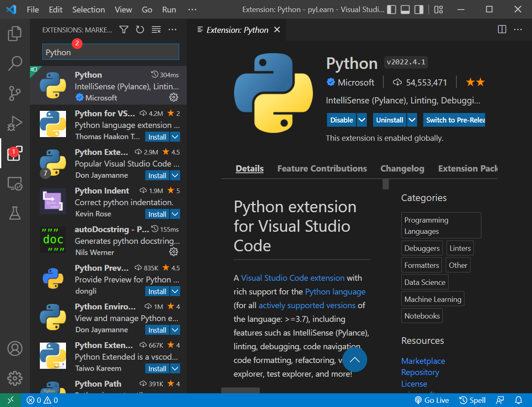Open the Search view in activity bar
The image size is (532, 407).
(x=15, y=64)
